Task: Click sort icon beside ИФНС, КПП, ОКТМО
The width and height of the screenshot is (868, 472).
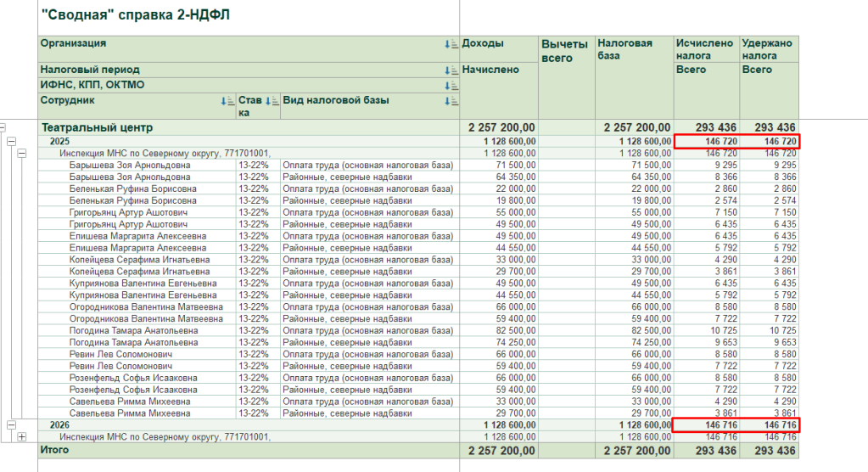Action: pos(451,85)
